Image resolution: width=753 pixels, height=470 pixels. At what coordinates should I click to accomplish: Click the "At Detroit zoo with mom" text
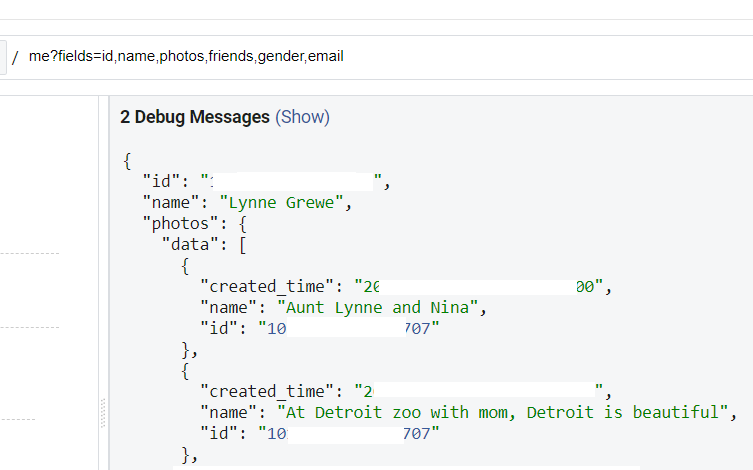[x=503, y=412]
